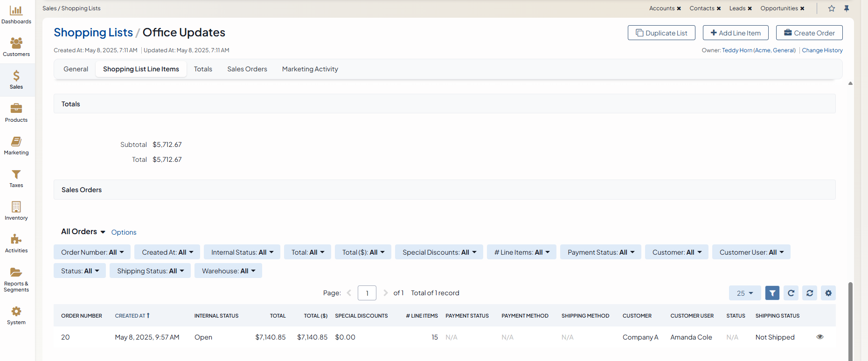
Task: Select the General tab
Action: 76,69
